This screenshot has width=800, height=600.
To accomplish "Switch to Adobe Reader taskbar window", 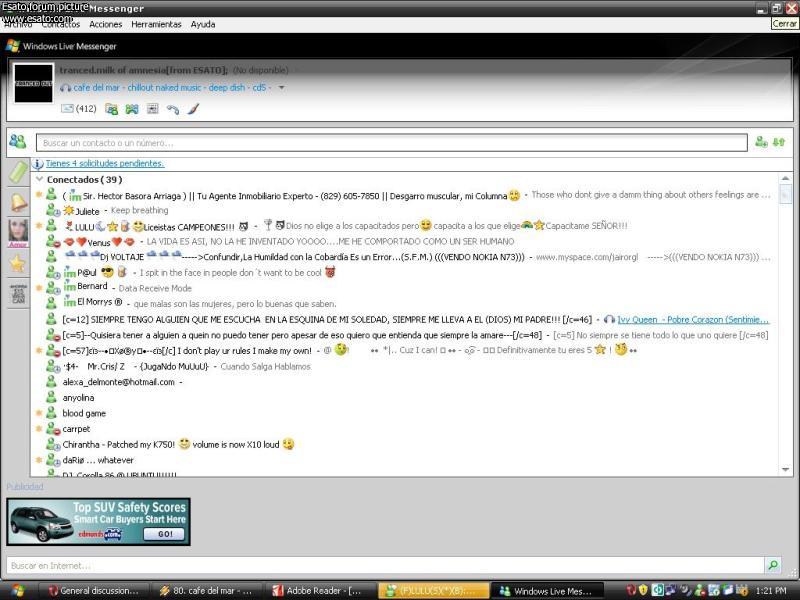I will pos(320,591).
